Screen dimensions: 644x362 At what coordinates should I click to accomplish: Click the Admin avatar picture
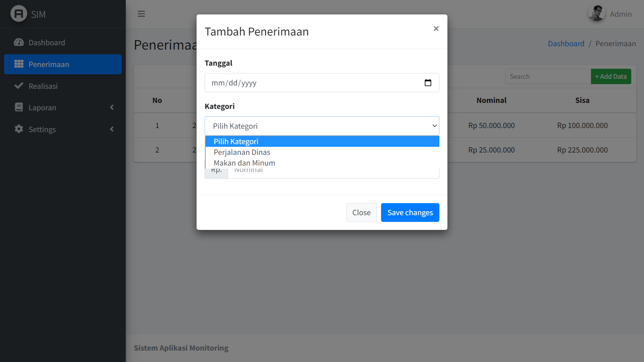pos(596,14)
